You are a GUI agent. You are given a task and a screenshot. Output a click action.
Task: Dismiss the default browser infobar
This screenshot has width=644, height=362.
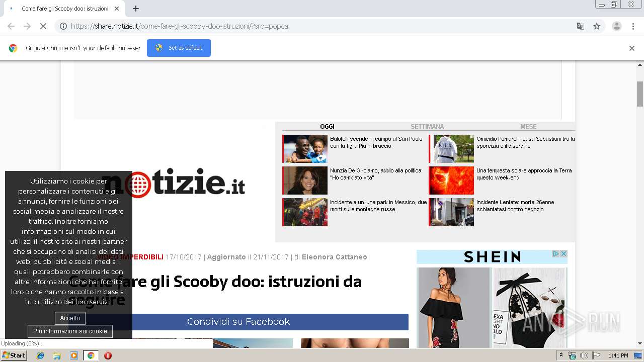point(632,48)
